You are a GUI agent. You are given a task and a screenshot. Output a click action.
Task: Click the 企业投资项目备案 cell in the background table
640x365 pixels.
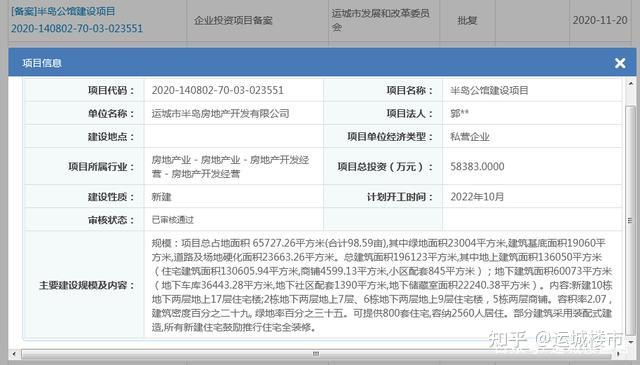click(x=233, y=20)
